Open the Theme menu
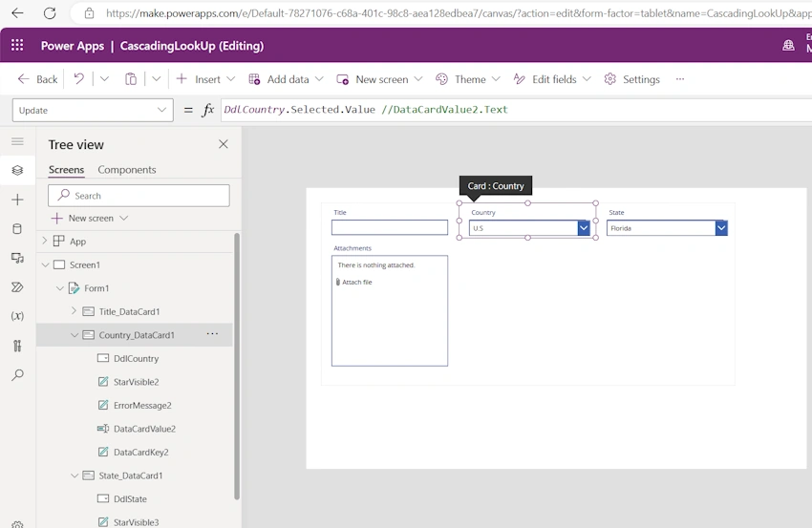Viewport: 812px width, 528px height. coord(468,79)
